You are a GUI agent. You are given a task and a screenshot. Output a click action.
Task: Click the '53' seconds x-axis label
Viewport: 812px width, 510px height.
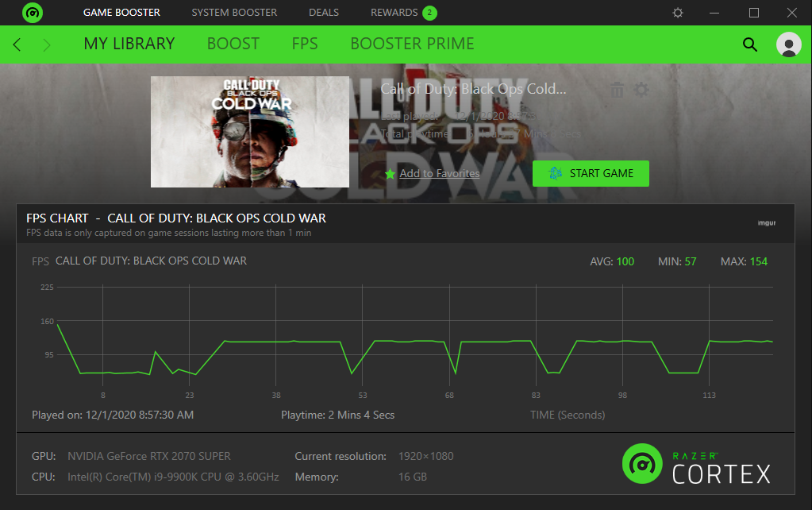click(363, 396)
